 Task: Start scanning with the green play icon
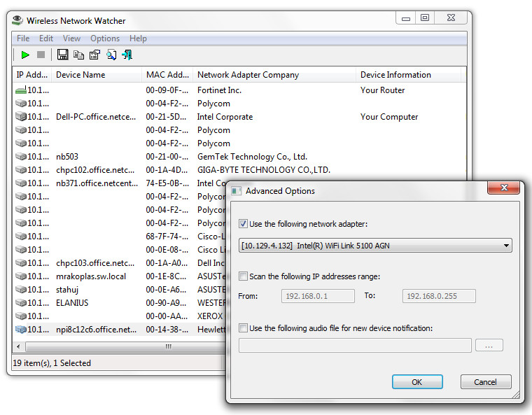[25, 55]
